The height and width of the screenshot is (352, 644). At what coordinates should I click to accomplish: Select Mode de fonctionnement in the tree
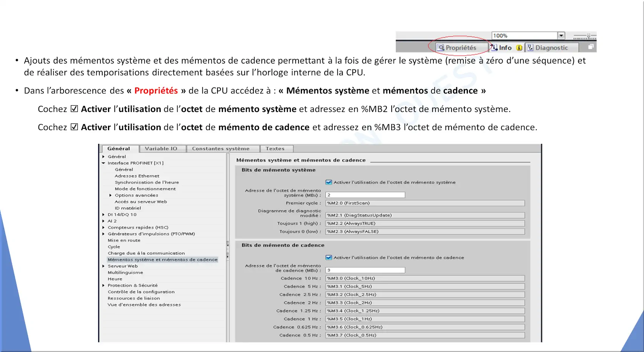(145, 189)
